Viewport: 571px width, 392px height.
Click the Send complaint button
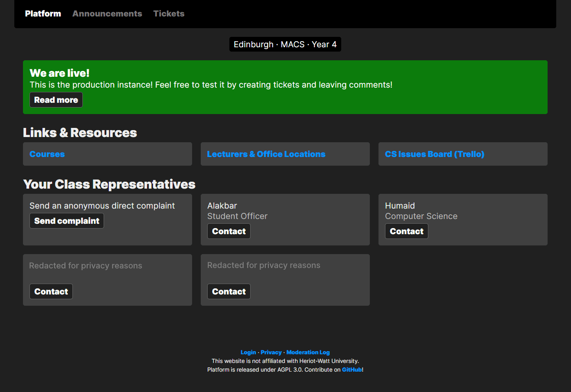(67, 221)
